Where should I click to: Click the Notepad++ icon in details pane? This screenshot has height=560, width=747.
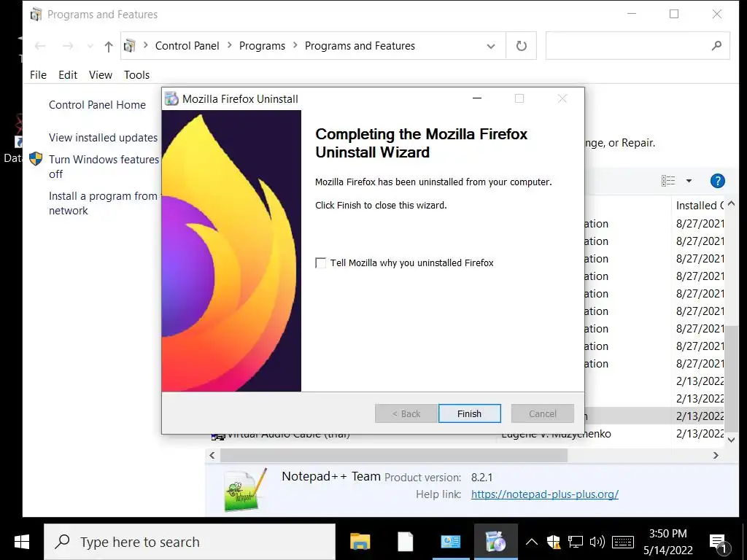[x=245, y=491]
